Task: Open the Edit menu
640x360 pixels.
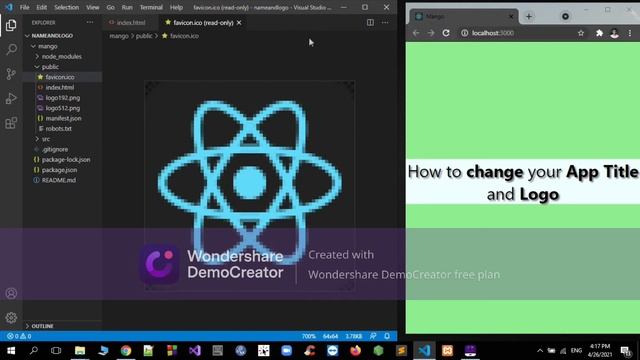Action: [x=42, y=7]
